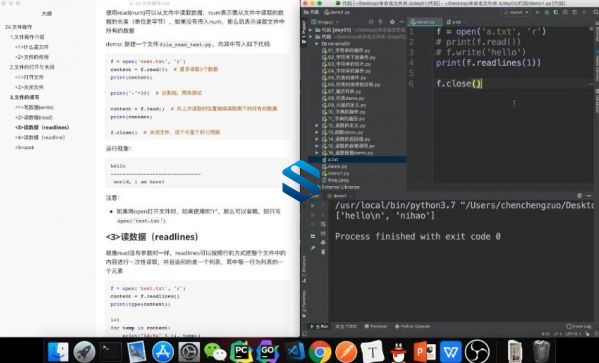Open the Event Log button
The height and width of the screenshot is (363, 599).
[x=579, y=326]
